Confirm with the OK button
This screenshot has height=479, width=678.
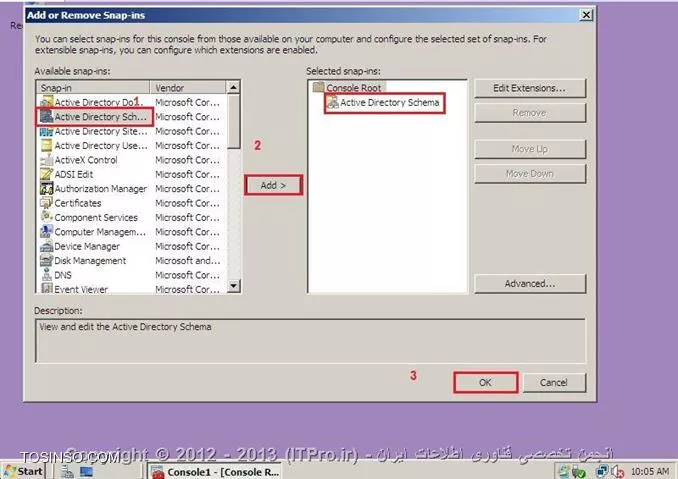[486, 383]
